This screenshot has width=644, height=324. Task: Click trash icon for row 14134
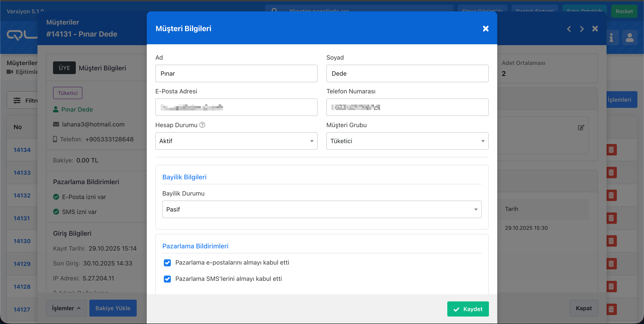click(x=611, y=150)
